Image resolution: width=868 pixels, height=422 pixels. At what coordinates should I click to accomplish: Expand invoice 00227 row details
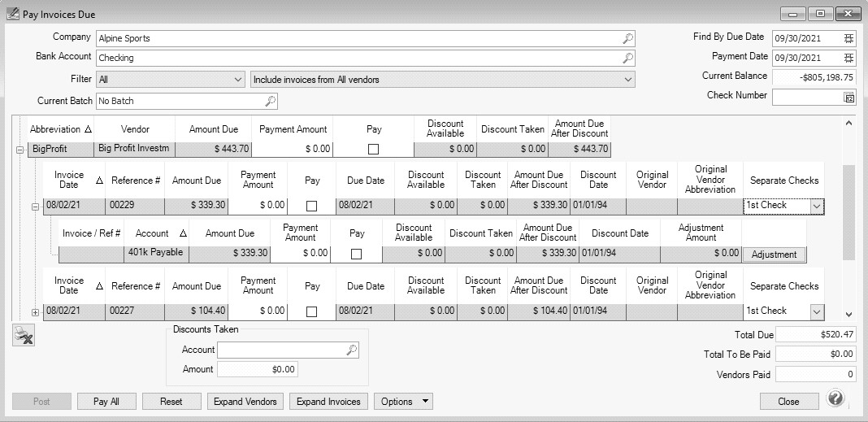coord(35,312)
